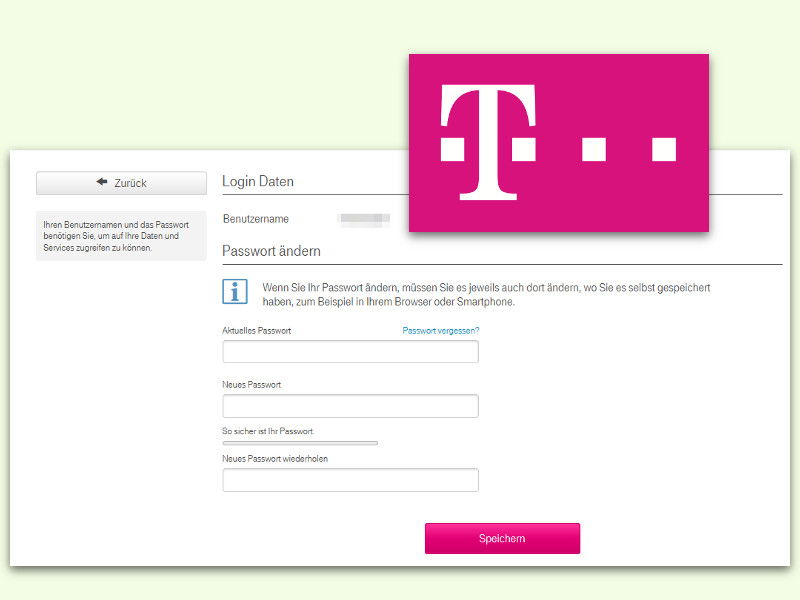Screen dimensions: 800x600
Task: Open the Passwort vergessen? link
Action: click(x=441, y=331)
